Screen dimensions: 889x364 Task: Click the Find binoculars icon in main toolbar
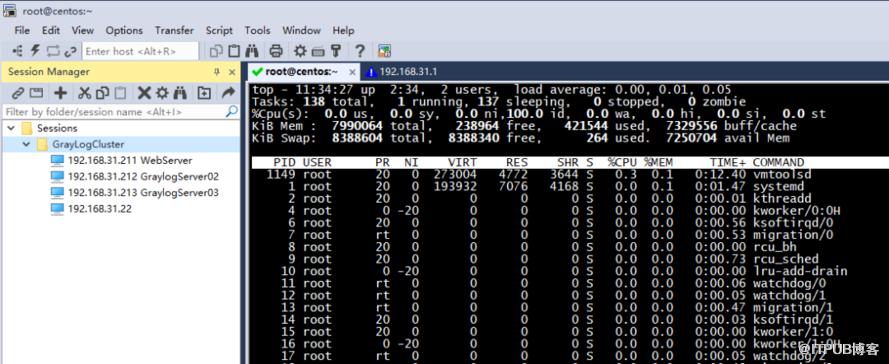[252, 51]
